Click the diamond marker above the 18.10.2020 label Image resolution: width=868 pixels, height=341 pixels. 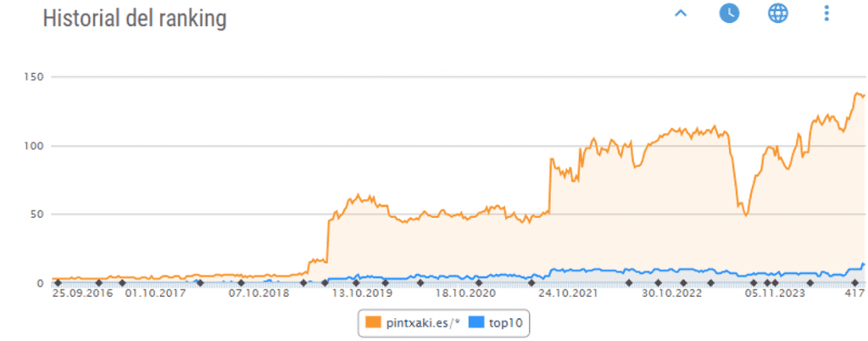click(x=479, y=282)
